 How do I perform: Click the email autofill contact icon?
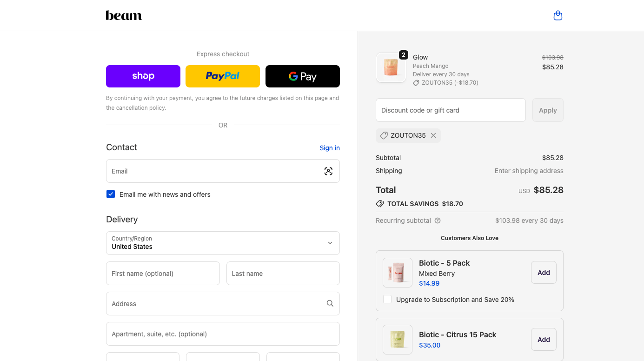tap(328, 171)
